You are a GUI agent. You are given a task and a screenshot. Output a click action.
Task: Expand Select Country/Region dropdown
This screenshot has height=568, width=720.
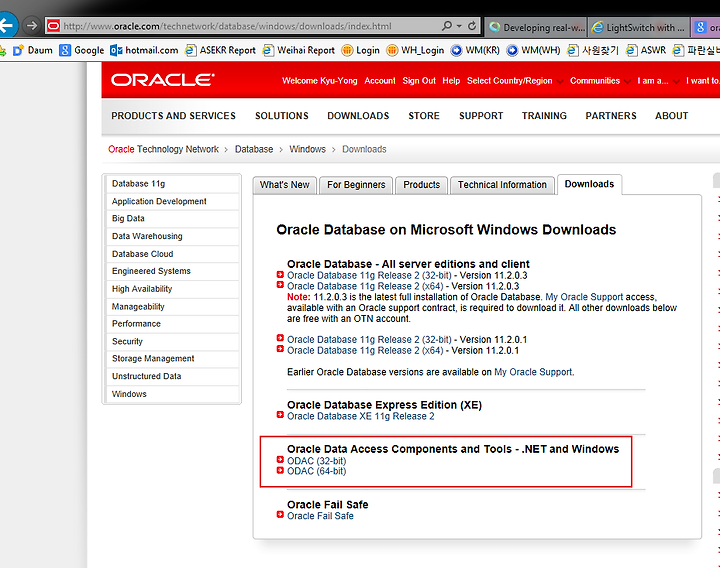[515, 81]
